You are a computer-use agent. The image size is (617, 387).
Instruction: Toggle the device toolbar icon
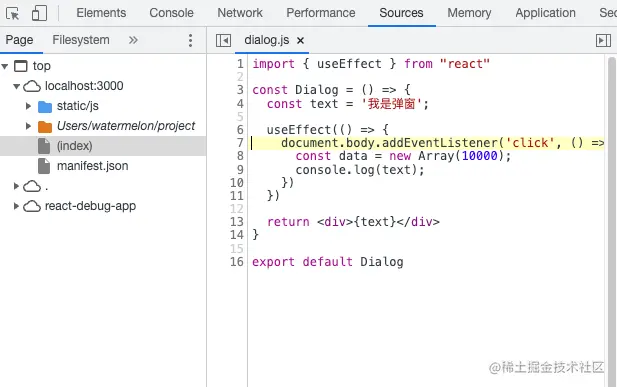click(39, 13)
